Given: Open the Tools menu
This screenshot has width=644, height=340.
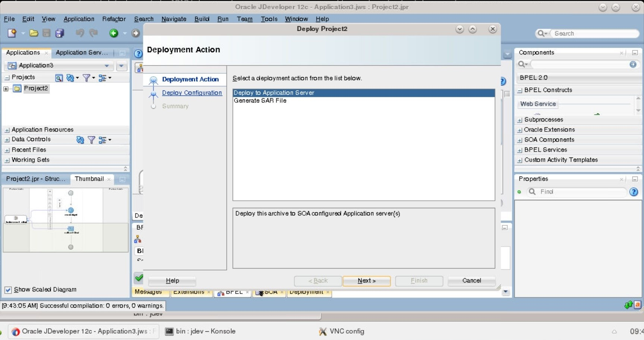Looking at the screenshot, I should [269, 19].
